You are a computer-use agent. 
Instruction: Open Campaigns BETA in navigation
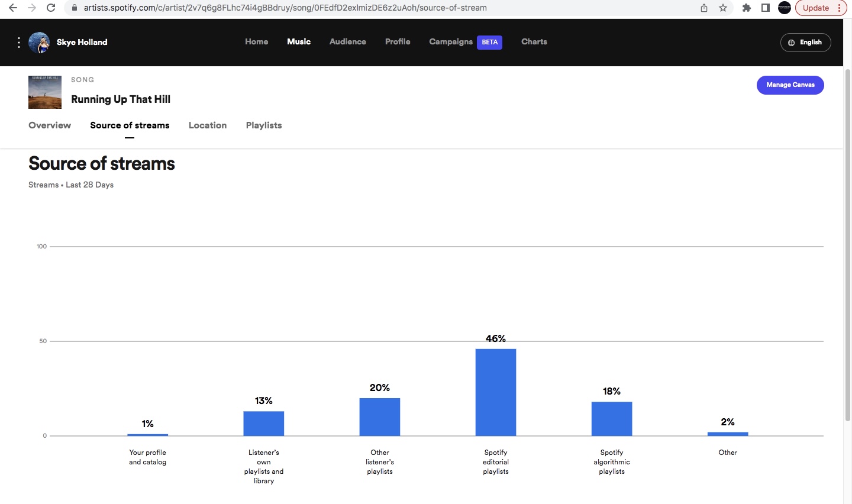(465, 42)
